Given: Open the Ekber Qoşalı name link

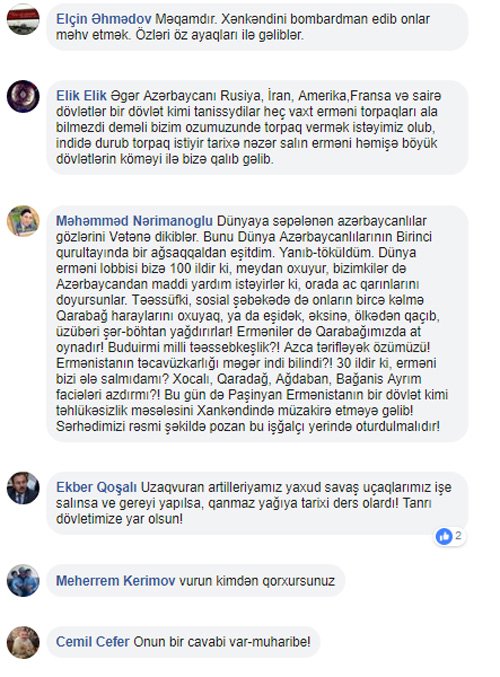Looking at the screenshot, I should [96, 487].
